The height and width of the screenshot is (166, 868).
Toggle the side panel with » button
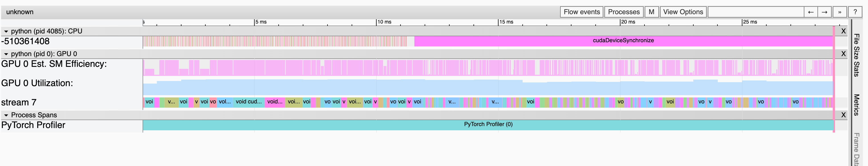pos(840,12)
